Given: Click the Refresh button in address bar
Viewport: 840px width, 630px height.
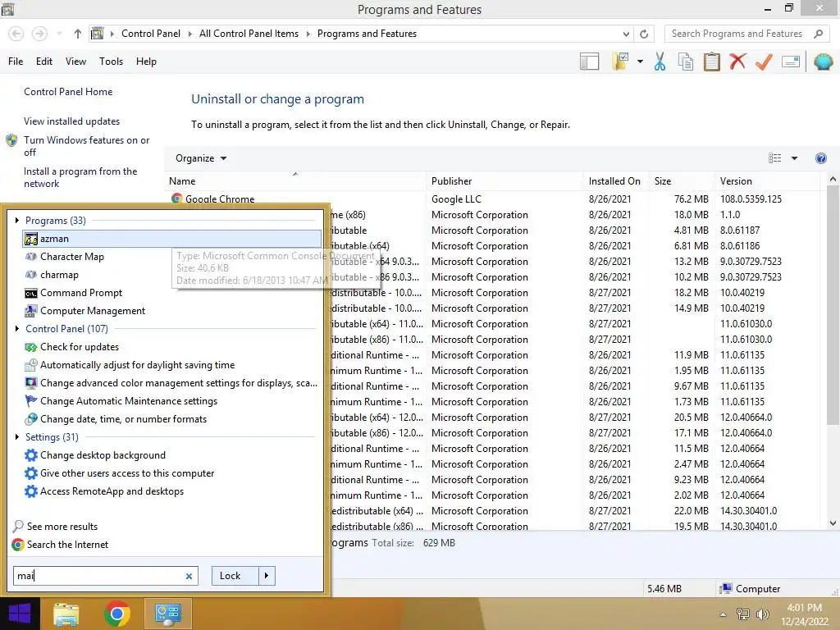Looking at the screenshot, I should [644, 34].
